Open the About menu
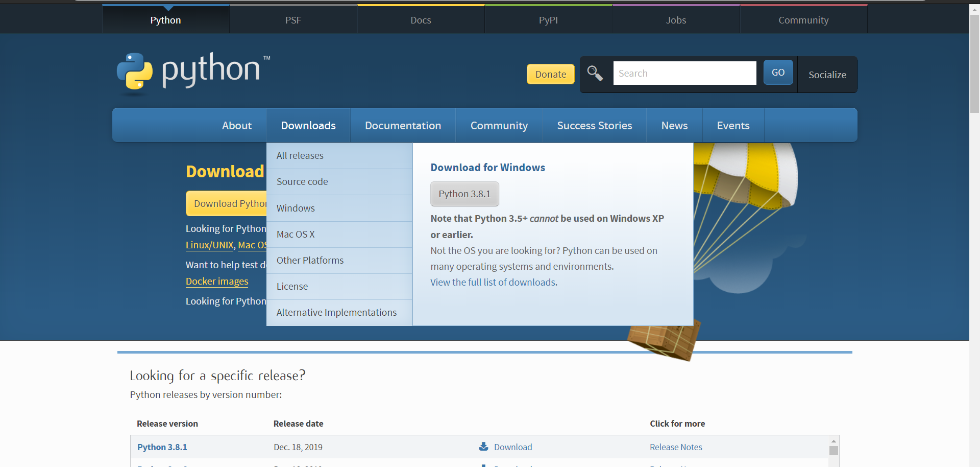The height and width of the screenshot is (467, 980). (x=236, y=125)
